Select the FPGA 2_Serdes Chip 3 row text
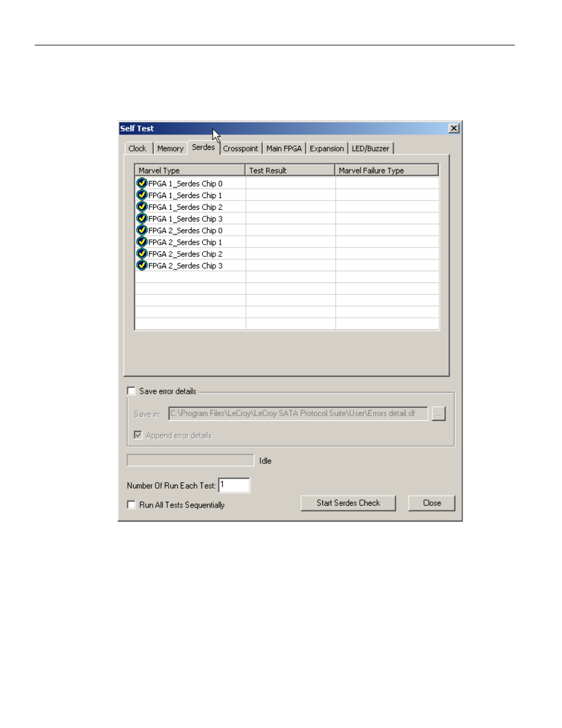 [x=186, y=266]
